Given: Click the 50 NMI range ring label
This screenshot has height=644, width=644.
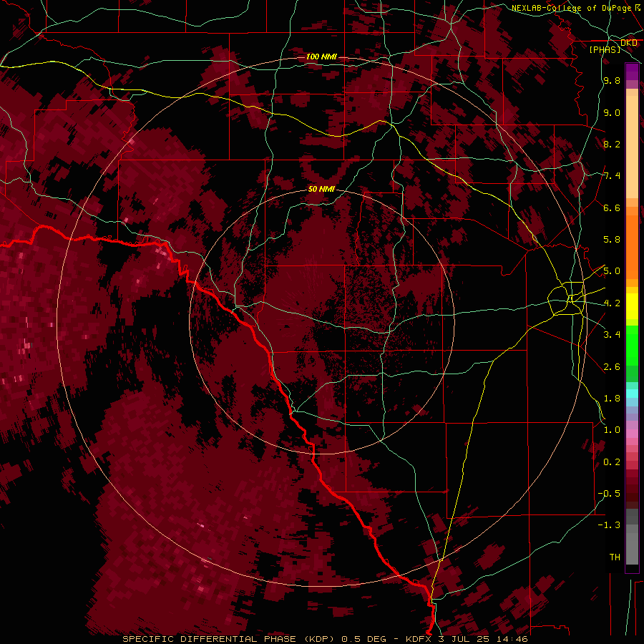Looking at the screenshot, I should [x=321, y=189].
